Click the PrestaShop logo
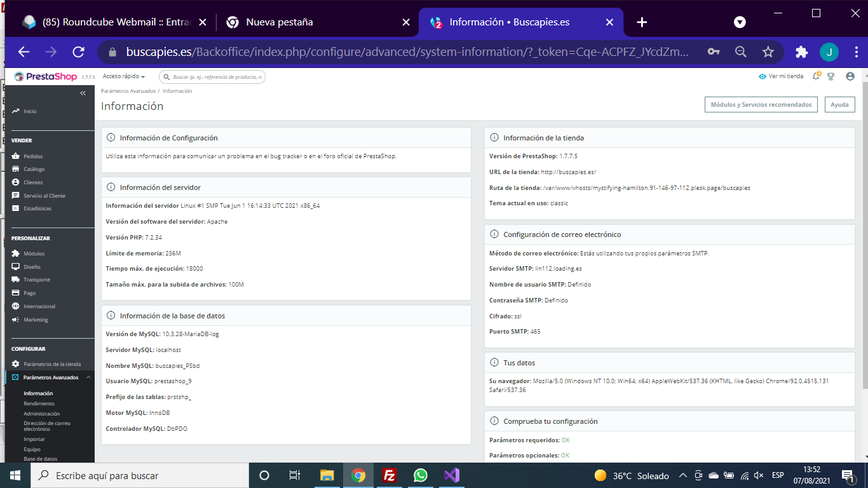The height and width of the screenshot is (488, 868). coord(46,77)
